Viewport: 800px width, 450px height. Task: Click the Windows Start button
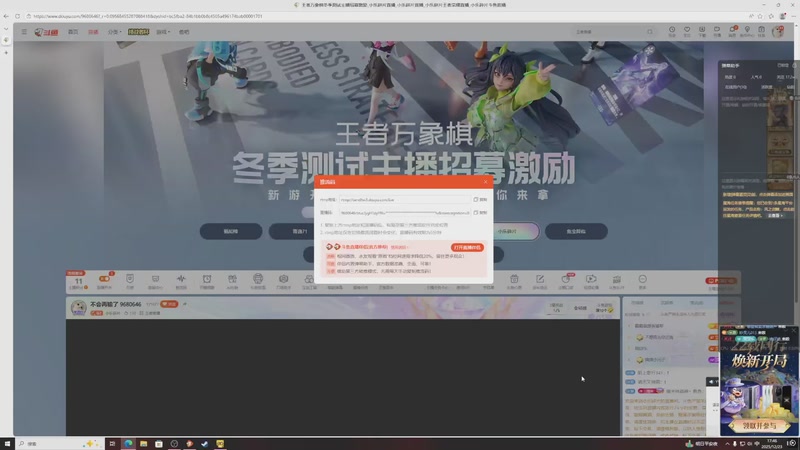[7, 444]
